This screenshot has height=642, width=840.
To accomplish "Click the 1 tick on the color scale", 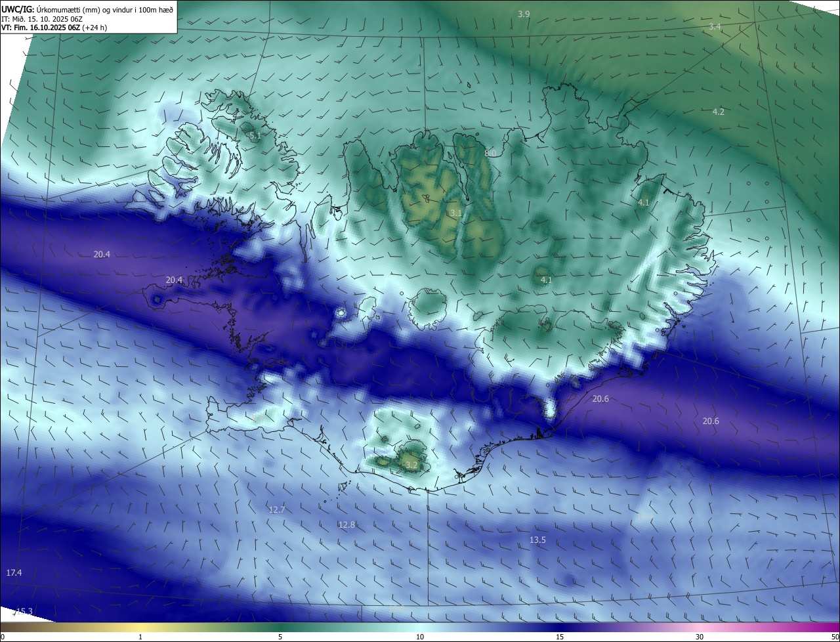I will (140, 637).
